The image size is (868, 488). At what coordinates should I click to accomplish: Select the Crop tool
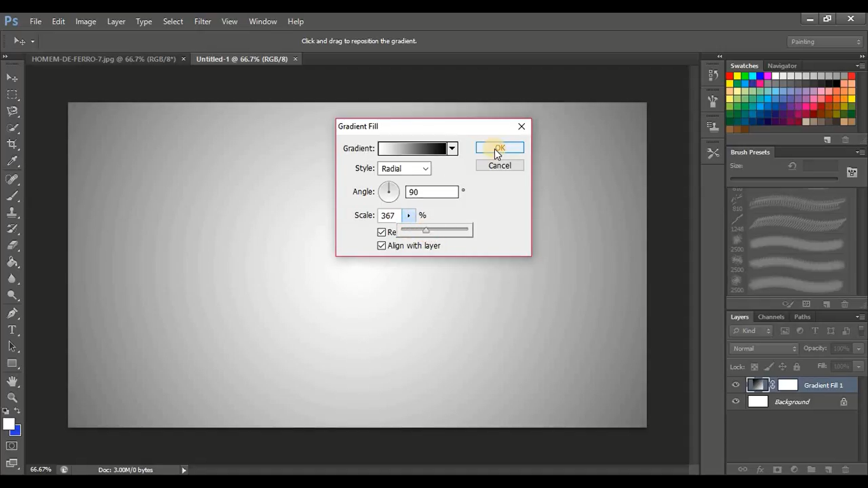tap(13, 144)
